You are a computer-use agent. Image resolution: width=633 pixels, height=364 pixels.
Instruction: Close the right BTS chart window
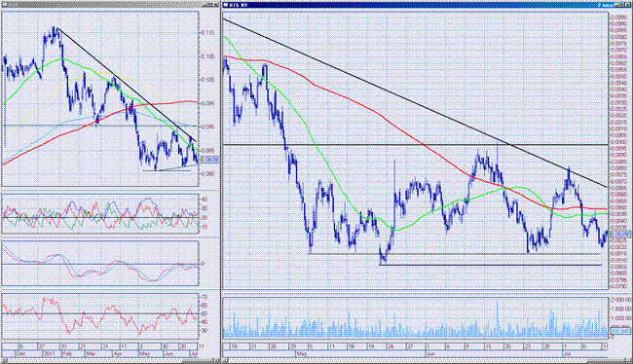(x=627, y=5)
